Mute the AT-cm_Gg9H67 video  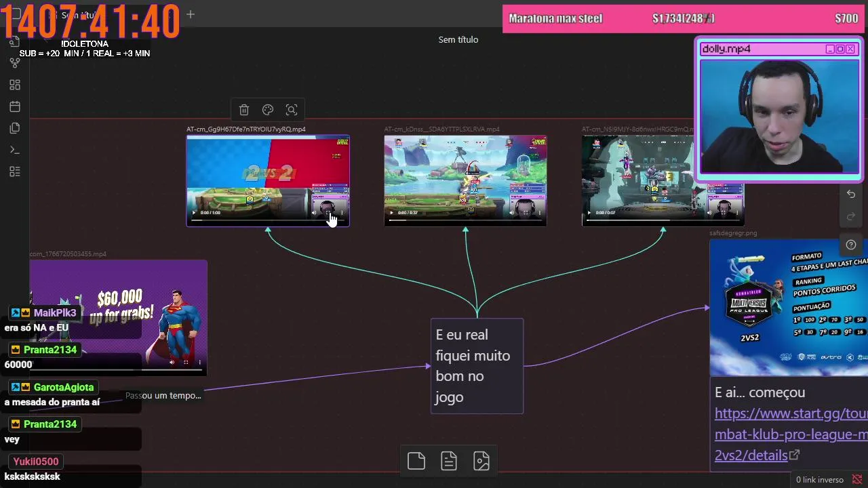[314, 213]
